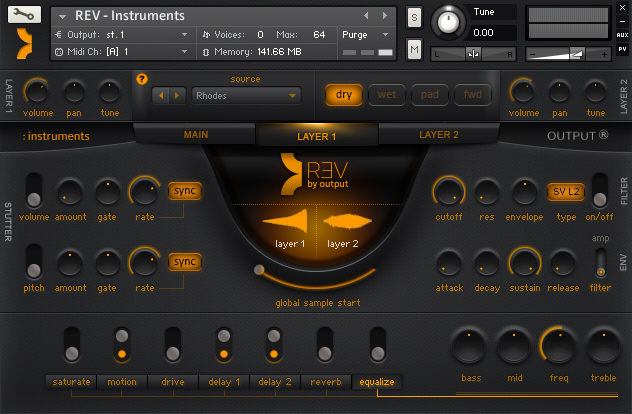
Task: Mute the instrument with the M button
Action: click(x=414, y=50)
